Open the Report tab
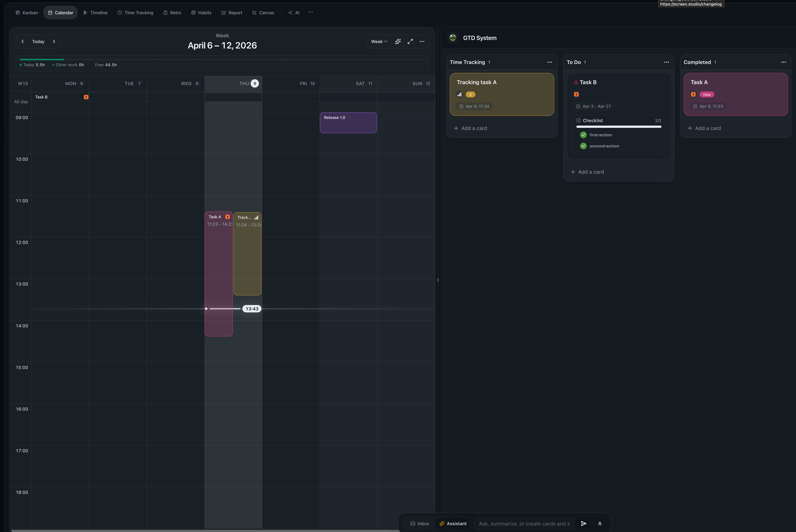The width and height of the screenshot is (796, 532). (x=232, y=13)
